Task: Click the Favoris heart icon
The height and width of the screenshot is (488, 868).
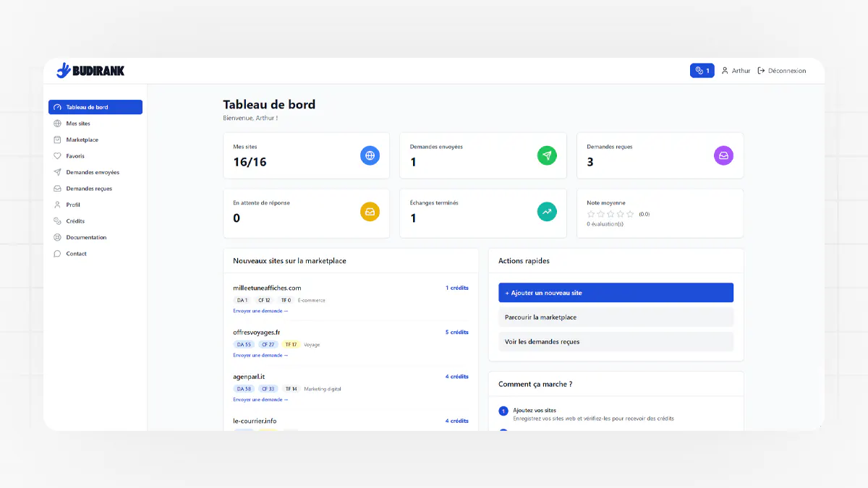Action: (x=58, y=156)
